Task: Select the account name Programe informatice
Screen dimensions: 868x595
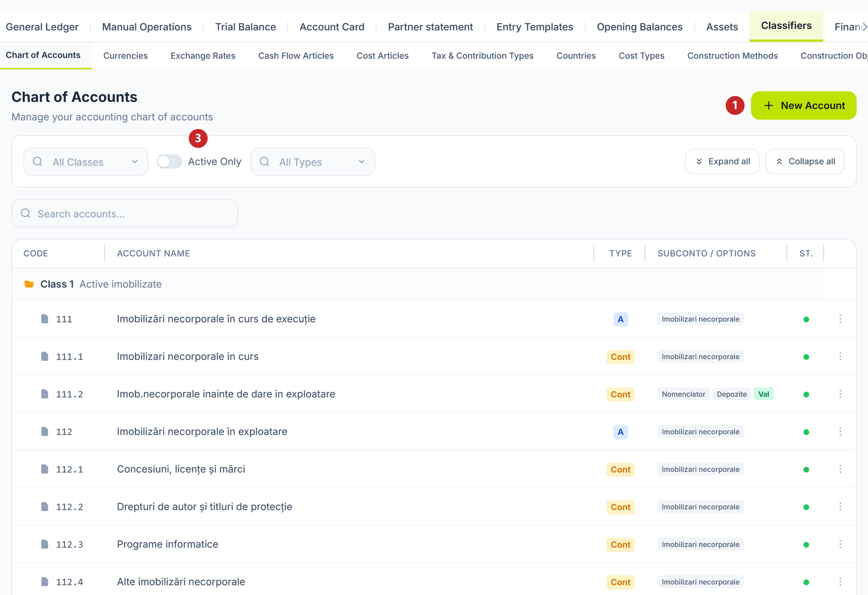Action: coord(168,545)
